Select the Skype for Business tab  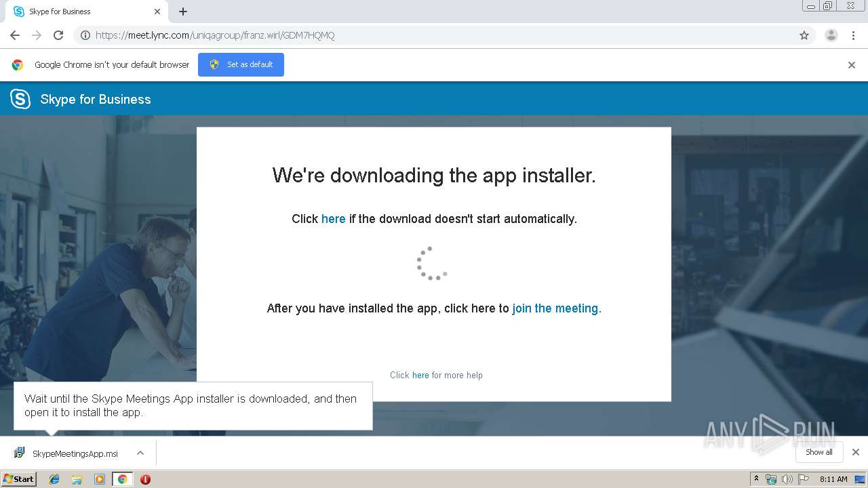[x=85, y=12]
